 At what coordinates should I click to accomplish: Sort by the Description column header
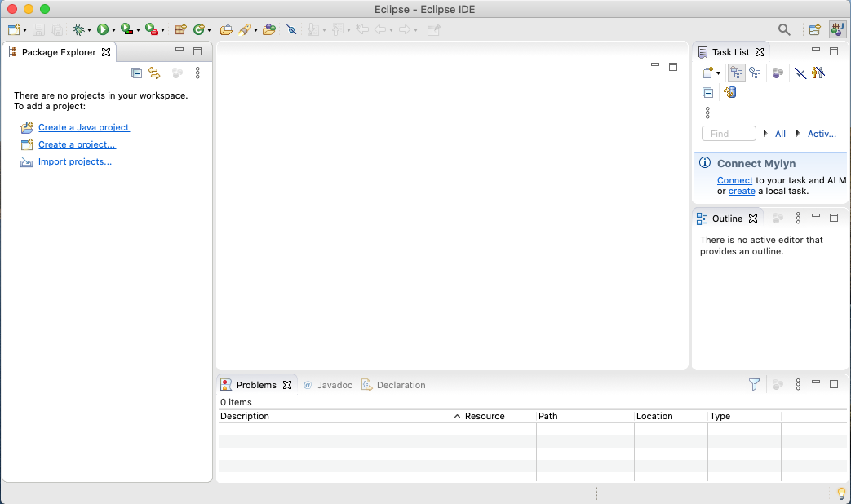pos(340,416)
